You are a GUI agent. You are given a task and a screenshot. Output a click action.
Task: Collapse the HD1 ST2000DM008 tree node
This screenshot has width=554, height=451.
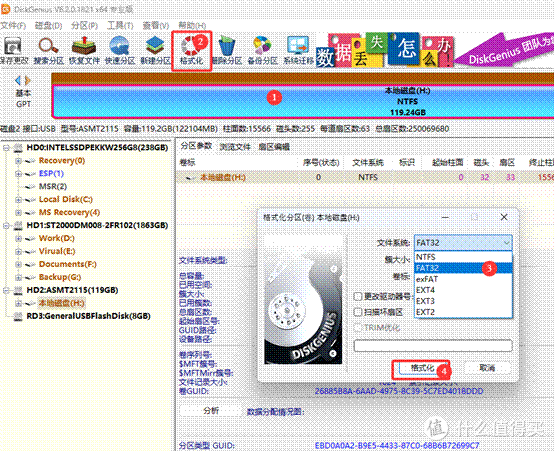coord(6,226)
